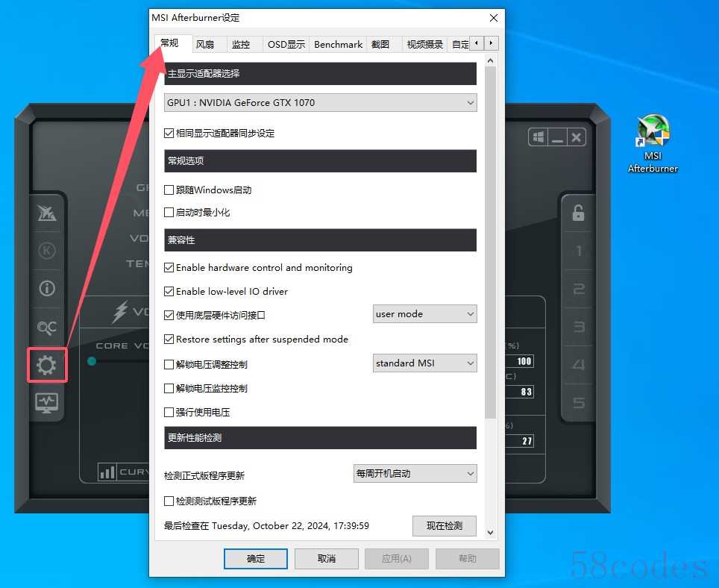Click the core voltage slider handle
This screenshot has width=719, height=588.
92,361
